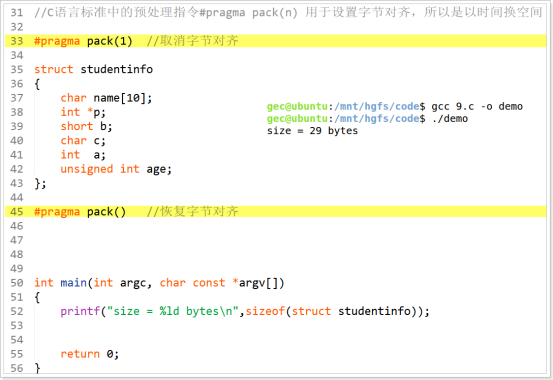Click the ./demo terminal command line
The width and height of the screenshot is (553, 380).
click(x=367, y=119)
